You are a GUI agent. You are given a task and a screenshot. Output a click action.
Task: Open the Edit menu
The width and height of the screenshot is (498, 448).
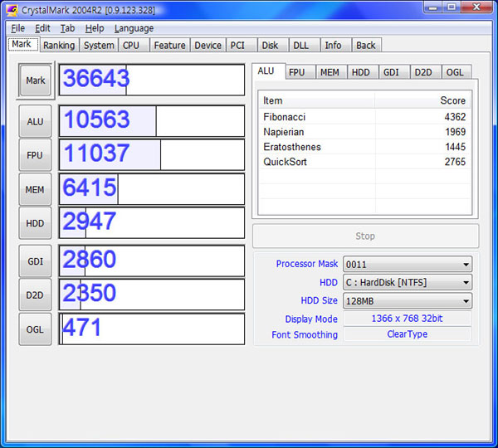pos(42,28)
